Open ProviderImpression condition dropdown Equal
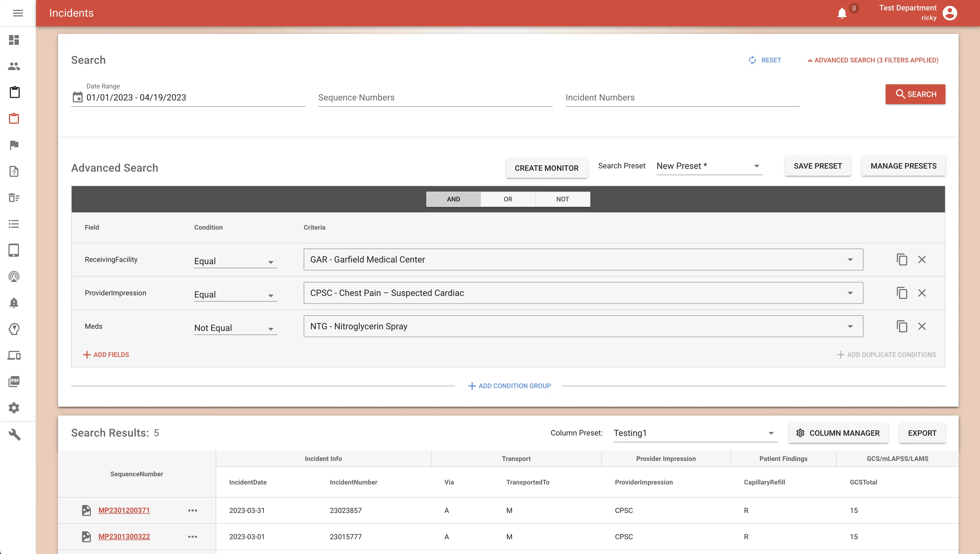 [236, 295]
